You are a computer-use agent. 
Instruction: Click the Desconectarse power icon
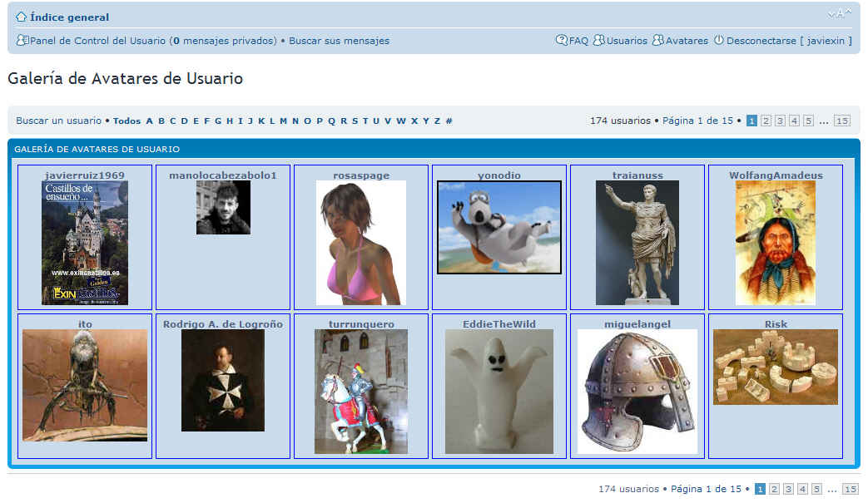pos(719,40)
